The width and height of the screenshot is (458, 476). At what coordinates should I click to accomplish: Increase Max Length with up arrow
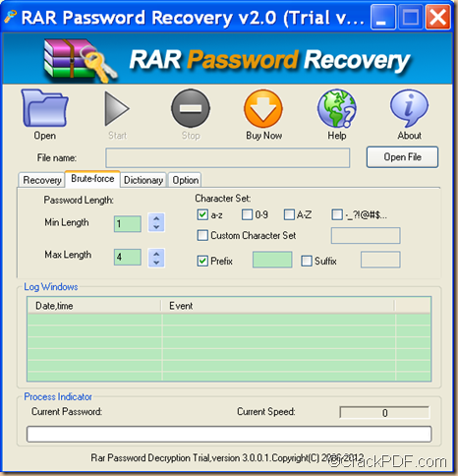(156, 254)
